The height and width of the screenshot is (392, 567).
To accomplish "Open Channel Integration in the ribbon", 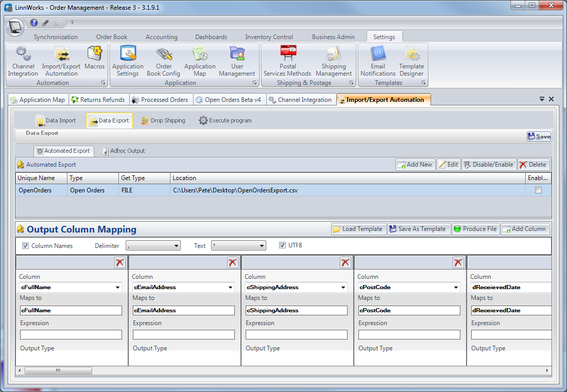I will [x=23, y=61].
